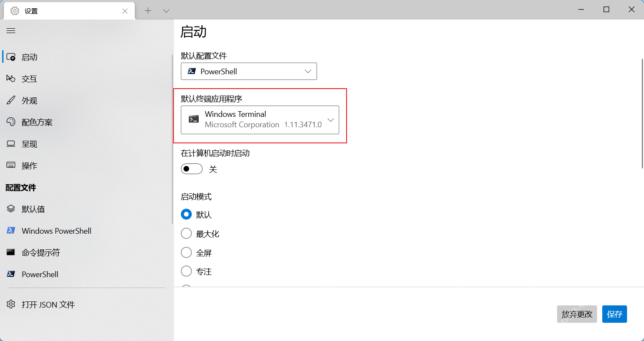Go to 外观 settings page
The height and width of the screenshot is (341, 644).
(x=86, y=100)
